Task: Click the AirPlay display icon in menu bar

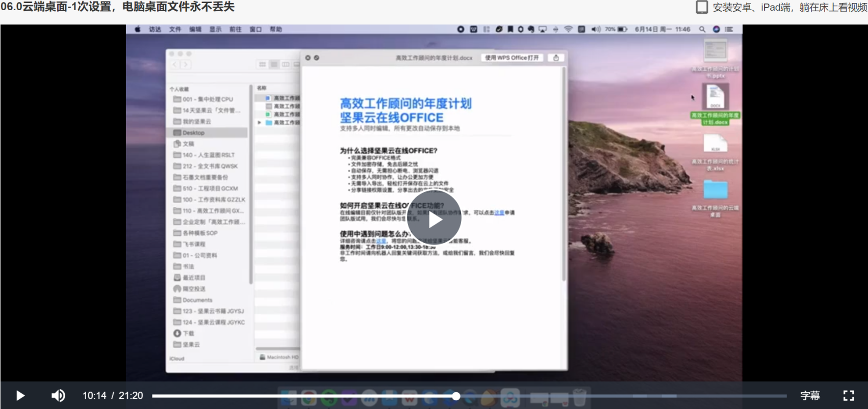Action: (543, 30)
